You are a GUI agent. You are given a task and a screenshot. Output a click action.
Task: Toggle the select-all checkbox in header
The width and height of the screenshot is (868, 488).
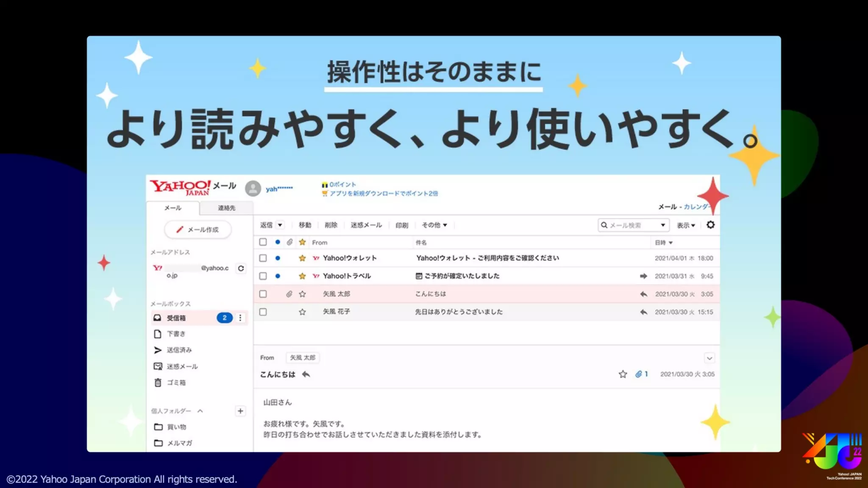(x=263, y=242)
